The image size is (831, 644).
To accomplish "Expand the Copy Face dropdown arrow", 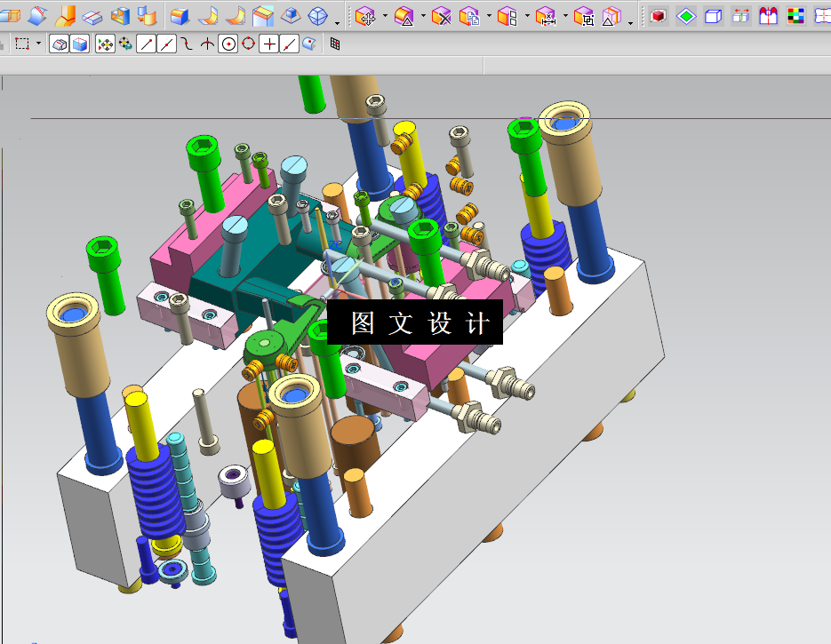I will point(489,16).
